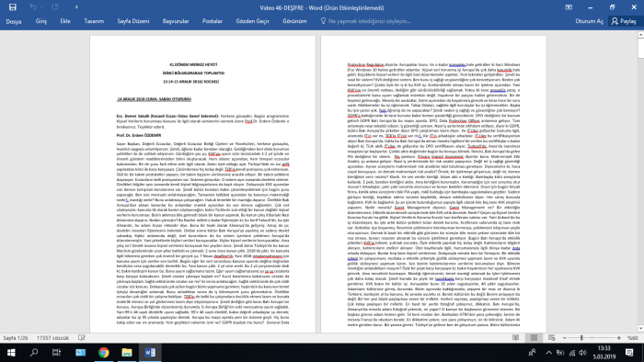
Task: Show hidden system tray icons chevron
Action: [x=548, y=353]
